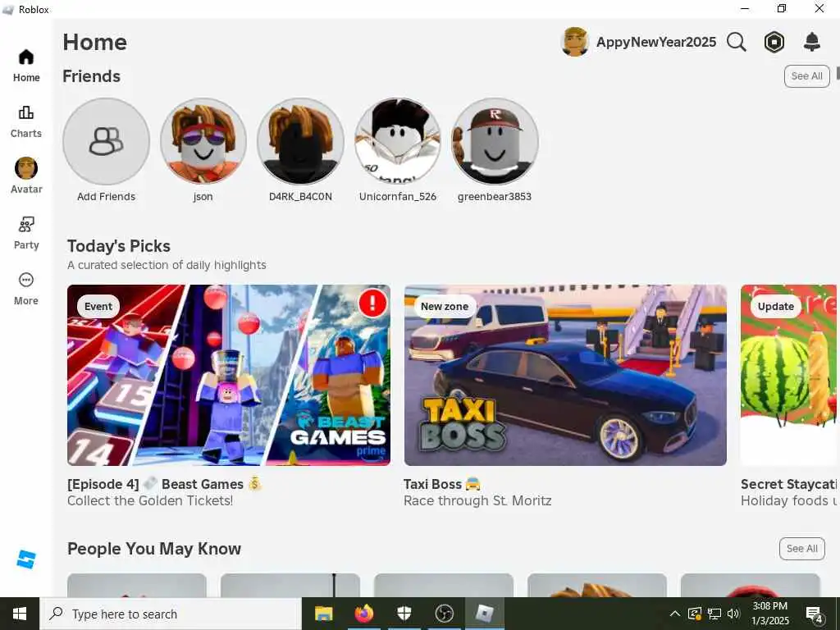Click the People You May Know heading
840x630 pixels.
(x=154, y=549)
